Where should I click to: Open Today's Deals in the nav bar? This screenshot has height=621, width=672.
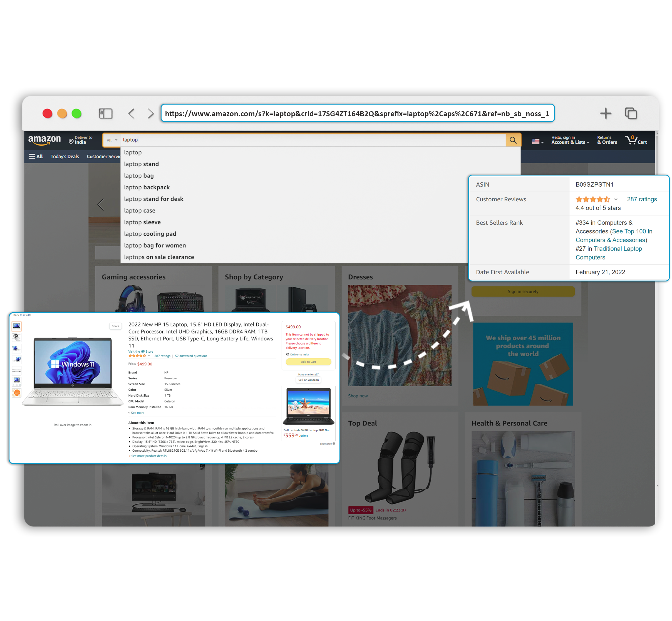pos(65,156)
